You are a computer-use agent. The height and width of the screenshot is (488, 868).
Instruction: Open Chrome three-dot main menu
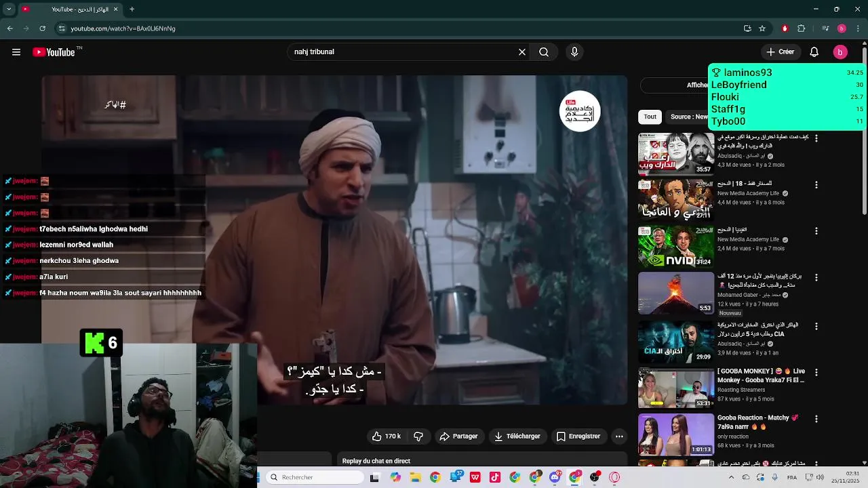point(859,28)
